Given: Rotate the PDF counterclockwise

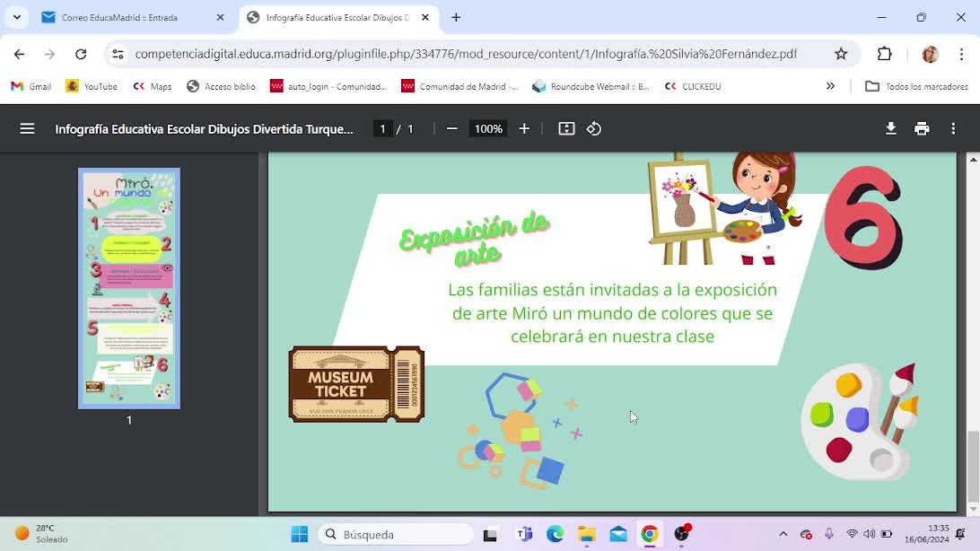Looking at the screenshot, I should pos(594,128).
